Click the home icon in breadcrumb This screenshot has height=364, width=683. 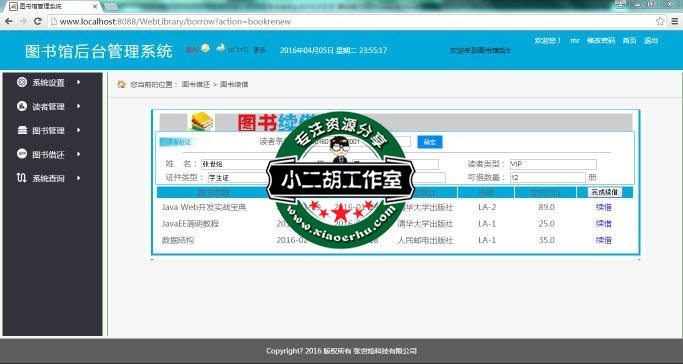[x=122, y=84]
